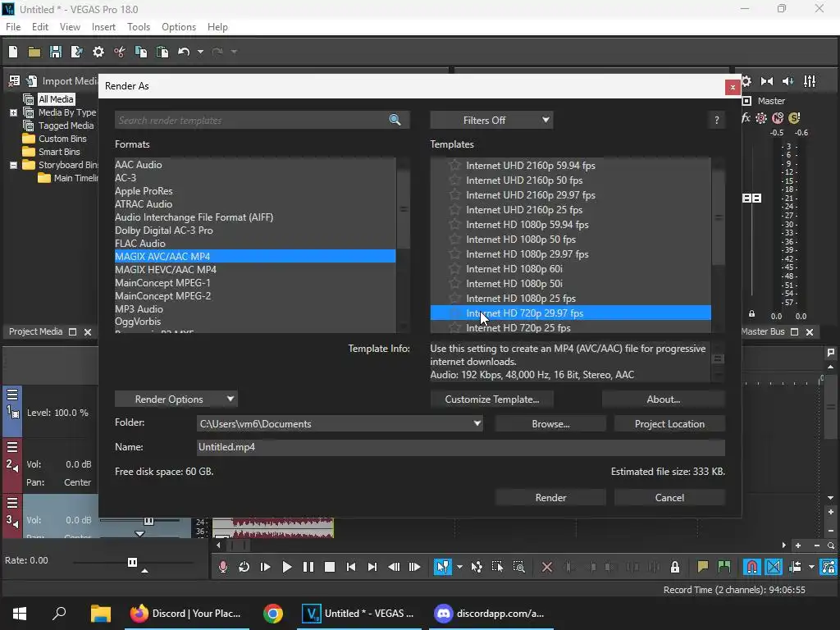The width and height of the screenshot is (840, 630).
Task: Open the Insert menu
Action: (x=103, y=27)
